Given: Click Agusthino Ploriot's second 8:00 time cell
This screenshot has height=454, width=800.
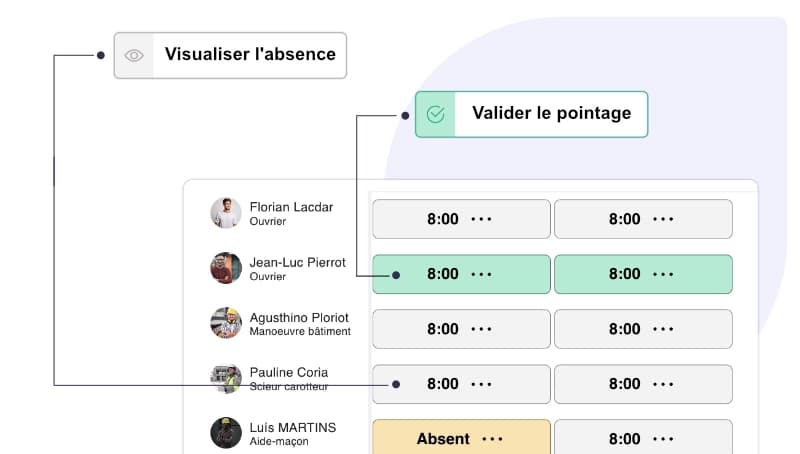Looking at the screenshot, I should point(625,329).
